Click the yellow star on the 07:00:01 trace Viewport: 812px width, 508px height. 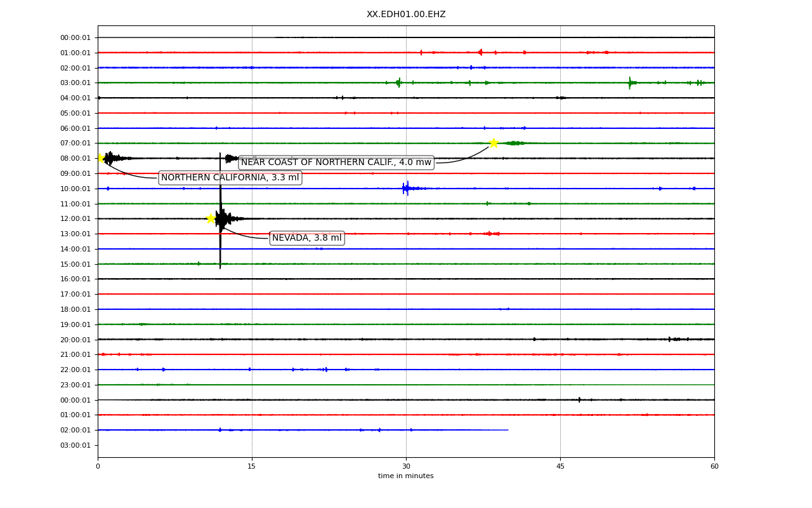click(494, 143)
